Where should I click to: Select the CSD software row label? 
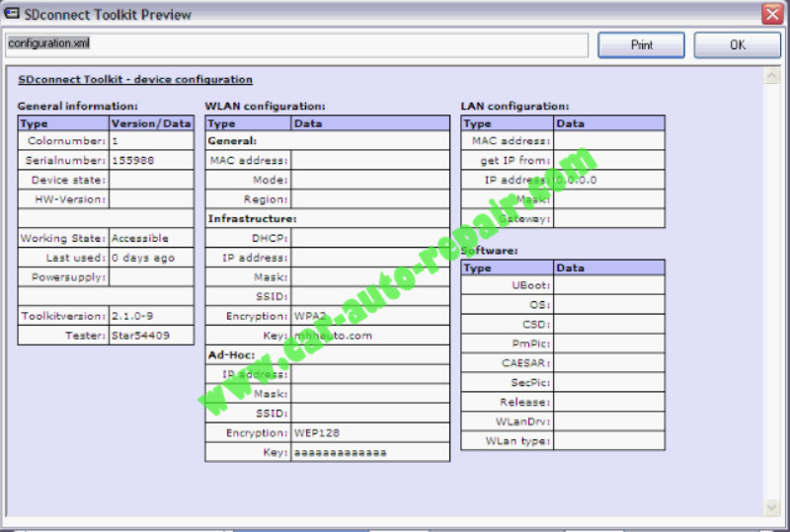(x=536, y=324)
